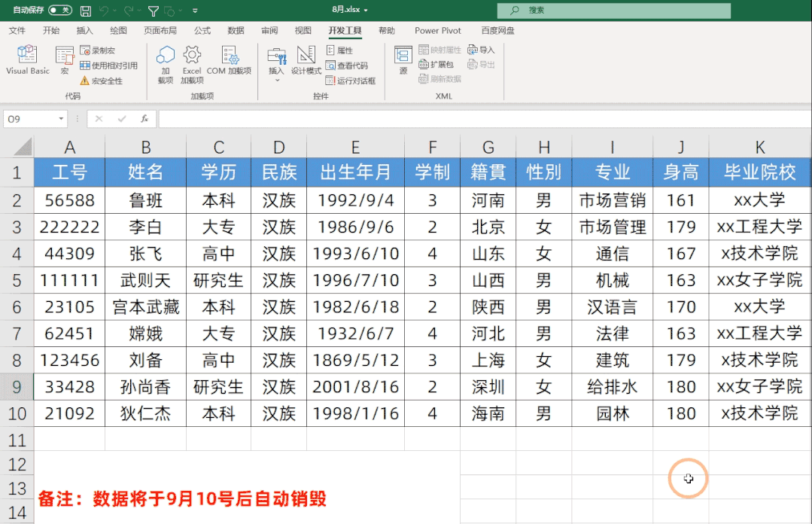
Task: Select the cell containing 海南
Action: click(x=488, y=413)
